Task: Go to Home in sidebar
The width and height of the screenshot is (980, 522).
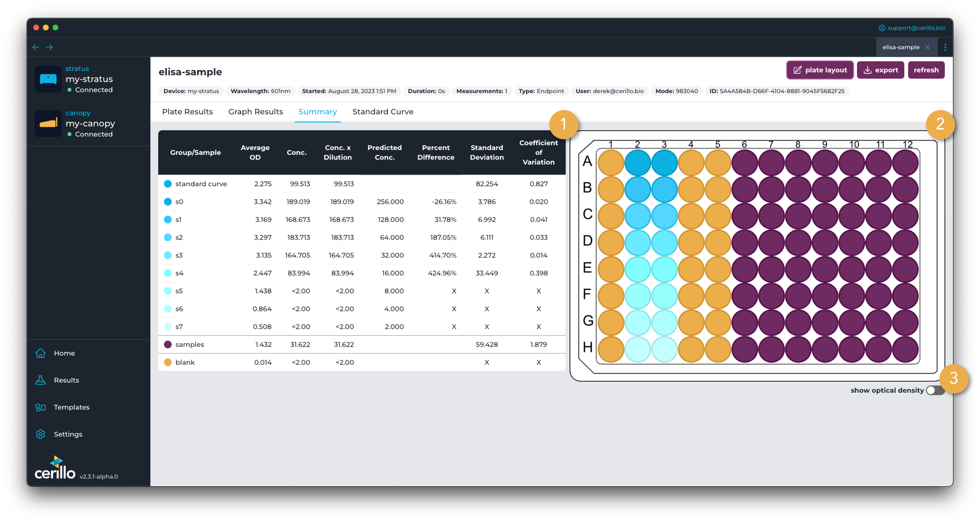Action: [x=64, y=353]
